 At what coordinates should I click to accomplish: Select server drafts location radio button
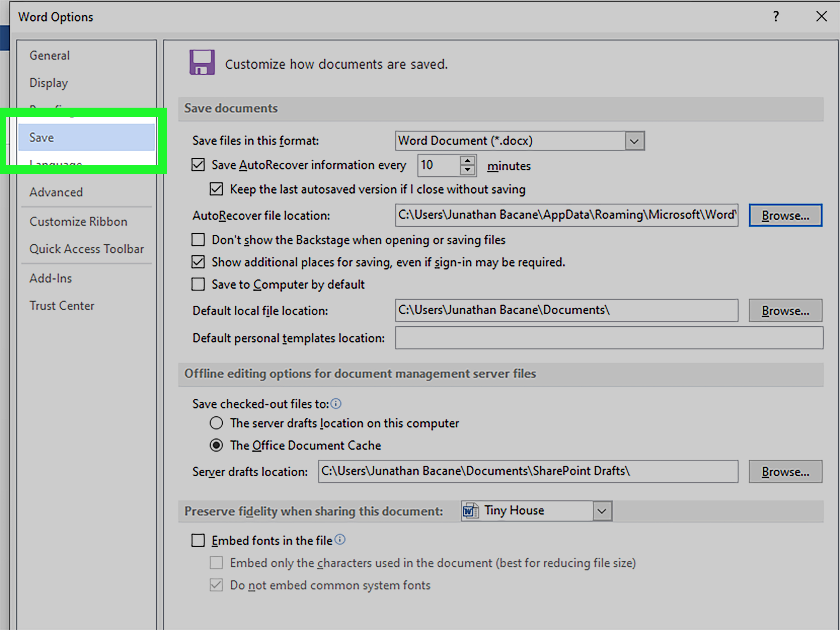tap(216, 423)
